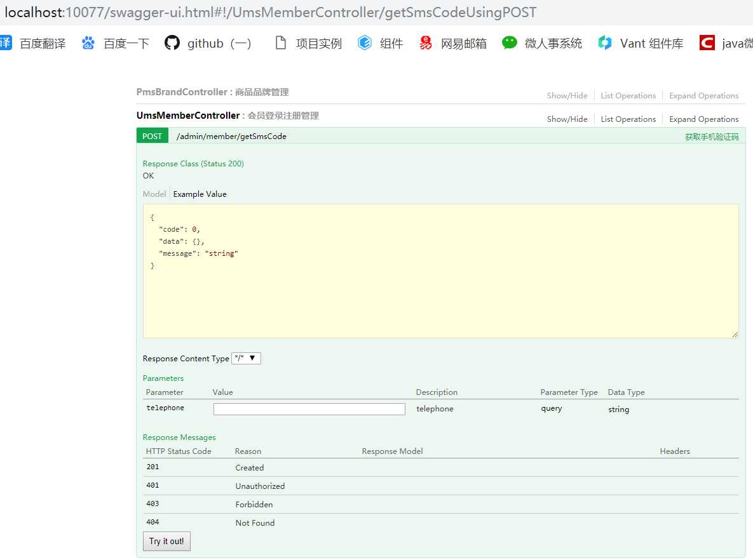Click the 获取手机验证码 operation summary

(712, 137)
